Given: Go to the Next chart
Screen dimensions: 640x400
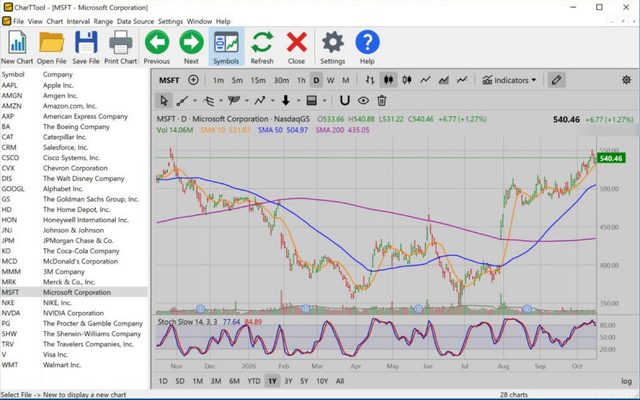Looking at the screenshot, I should coord(191,47).
